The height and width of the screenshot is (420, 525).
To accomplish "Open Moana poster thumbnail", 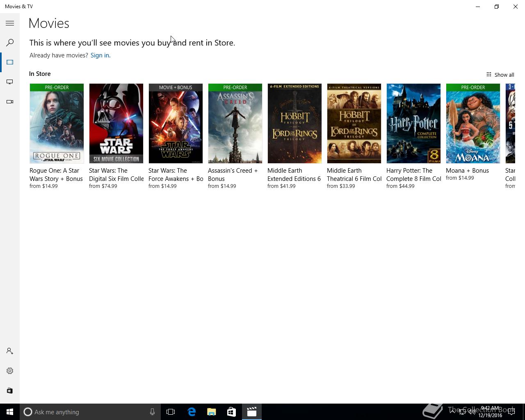I will (x=473, y=123).
